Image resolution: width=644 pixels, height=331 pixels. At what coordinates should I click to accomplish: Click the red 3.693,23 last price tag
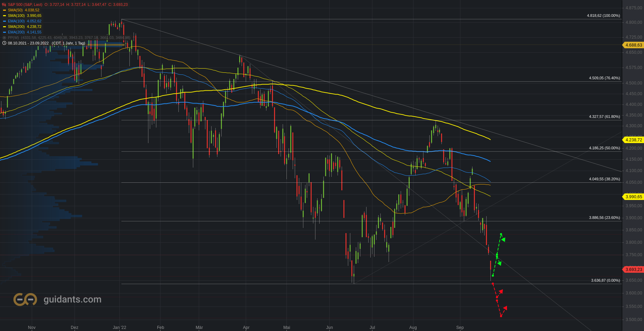tap(633, 270)
